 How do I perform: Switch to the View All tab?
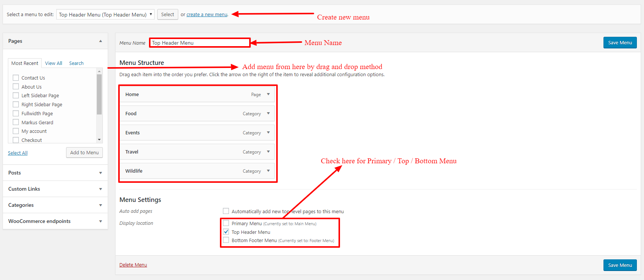coord(54,63)
